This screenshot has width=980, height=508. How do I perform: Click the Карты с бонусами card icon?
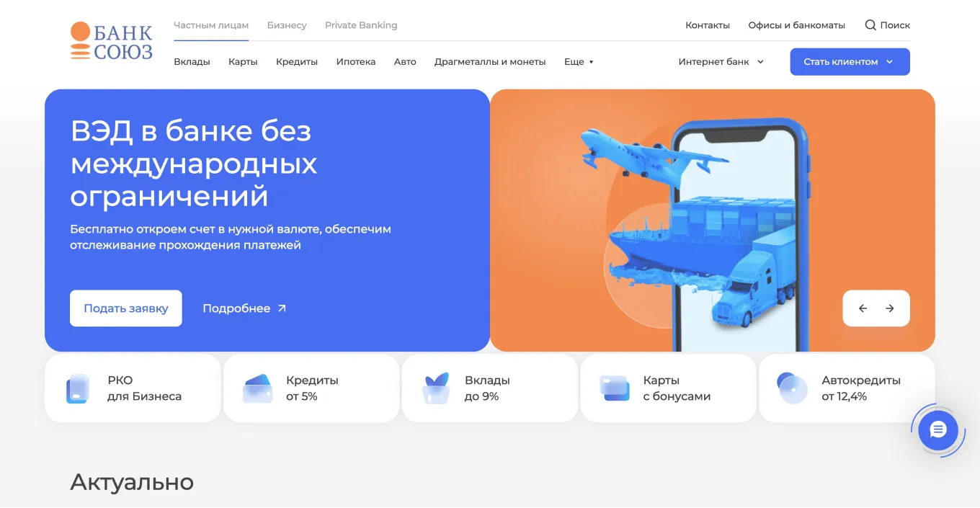coord(615,388)
